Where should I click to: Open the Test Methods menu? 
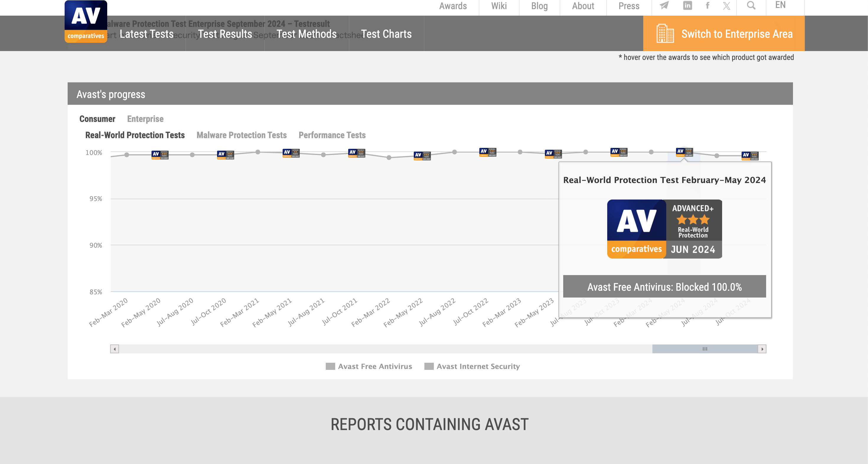(306, 34)
